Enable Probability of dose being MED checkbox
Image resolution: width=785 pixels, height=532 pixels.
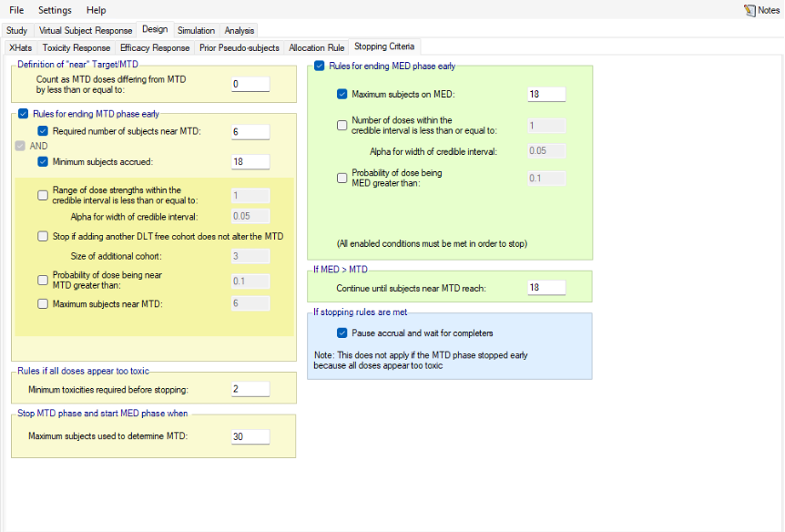click(342, 178)
